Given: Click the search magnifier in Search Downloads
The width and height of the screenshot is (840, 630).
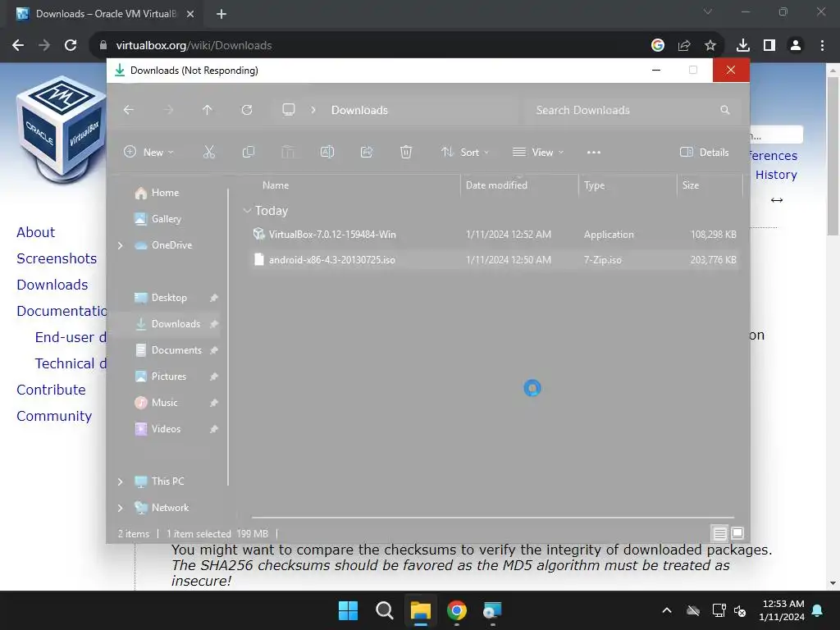Looking at the screenshot, I should [725, 110].
